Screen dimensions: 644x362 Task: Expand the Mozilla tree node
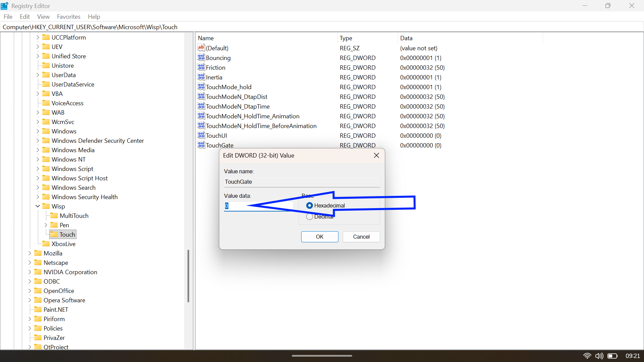[x=30, y=253]
